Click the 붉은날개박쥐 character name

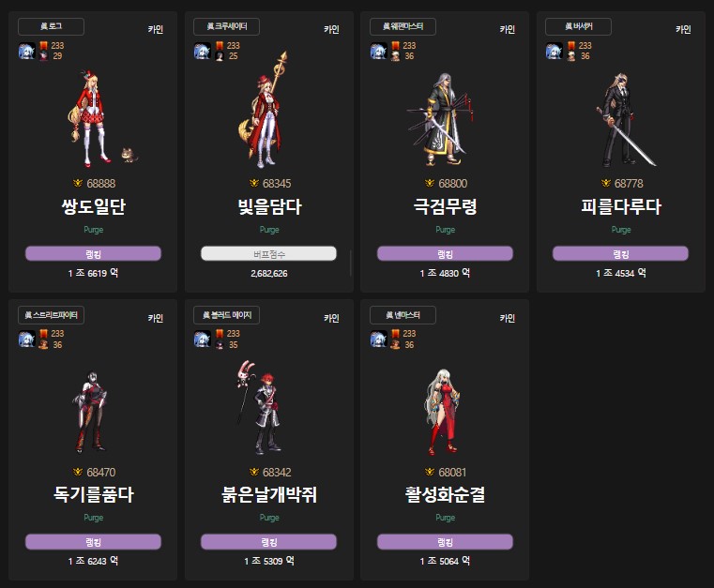pos(269,494)
